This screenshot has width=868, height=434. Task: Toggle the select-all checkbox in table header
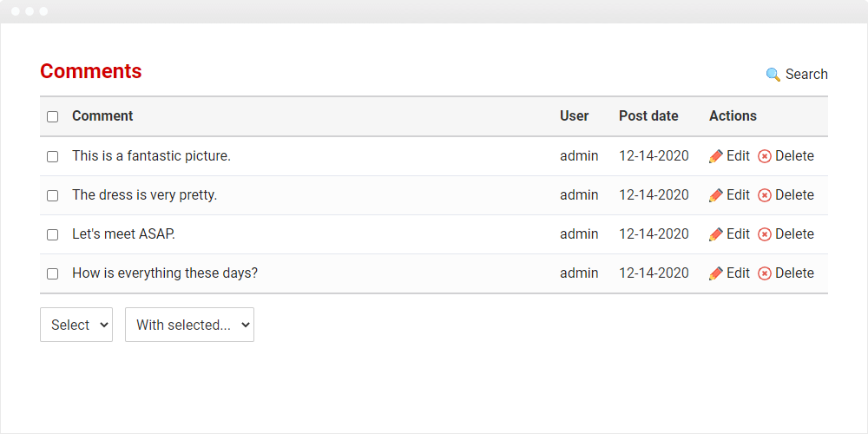(53, 117)
